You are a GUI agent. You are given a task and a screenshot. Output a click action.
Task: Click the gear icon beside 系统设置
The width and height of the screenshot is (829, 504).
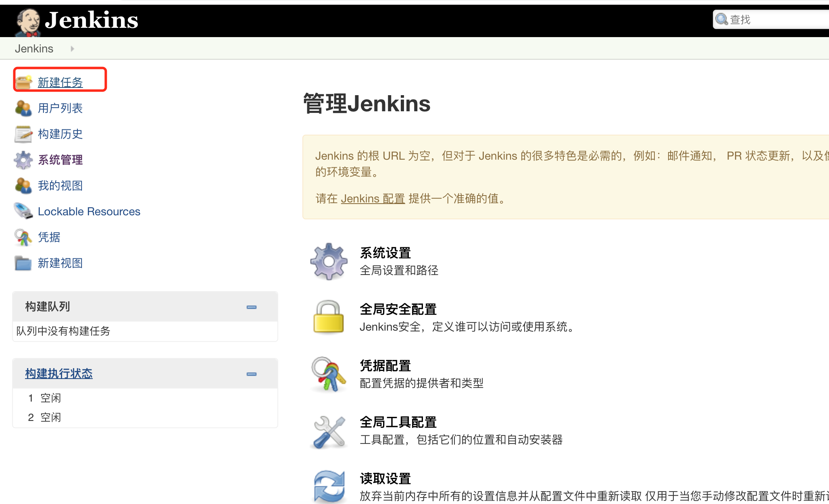[x=329, y=261]
